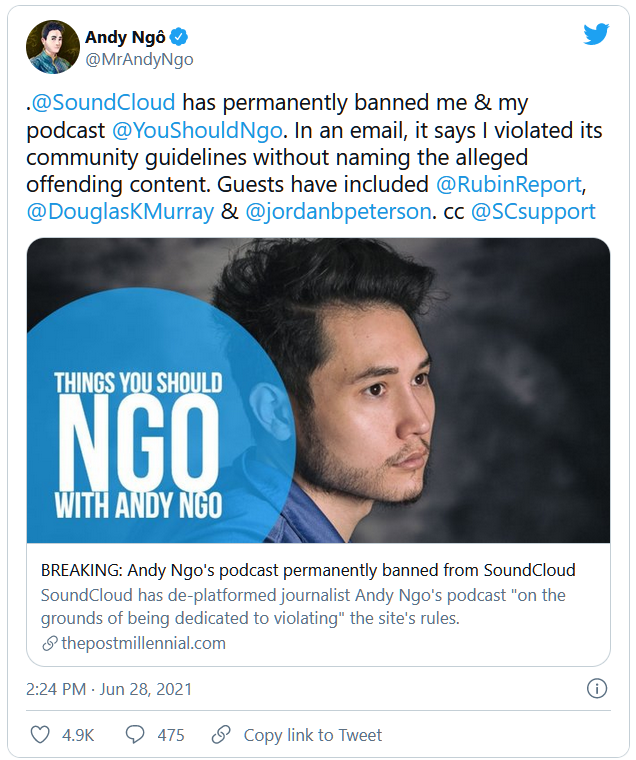Open the BREAKING article headline
This screenshot has height=760, width=636.
(x=308, y=570)
